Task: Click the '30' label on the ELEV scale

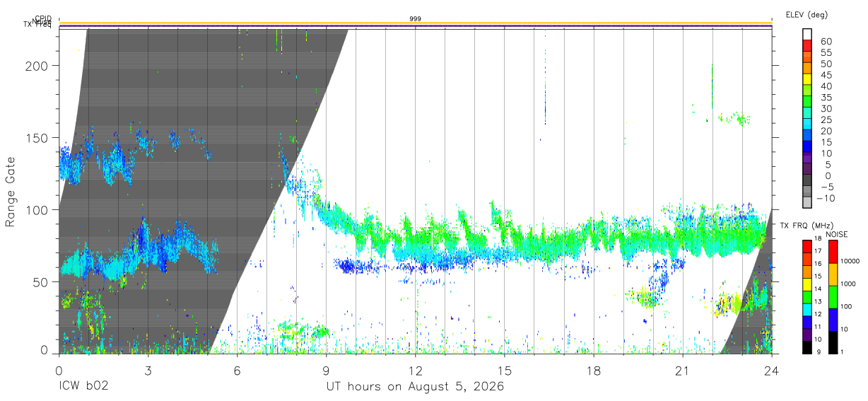Action: [826, 108]
